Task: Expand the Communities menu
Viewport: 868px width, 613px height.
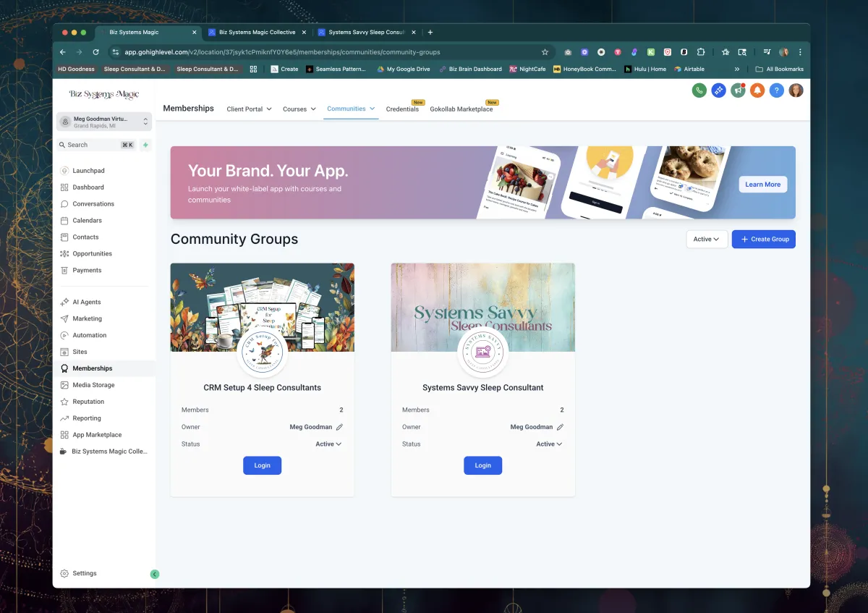Action: coord(351,109)
